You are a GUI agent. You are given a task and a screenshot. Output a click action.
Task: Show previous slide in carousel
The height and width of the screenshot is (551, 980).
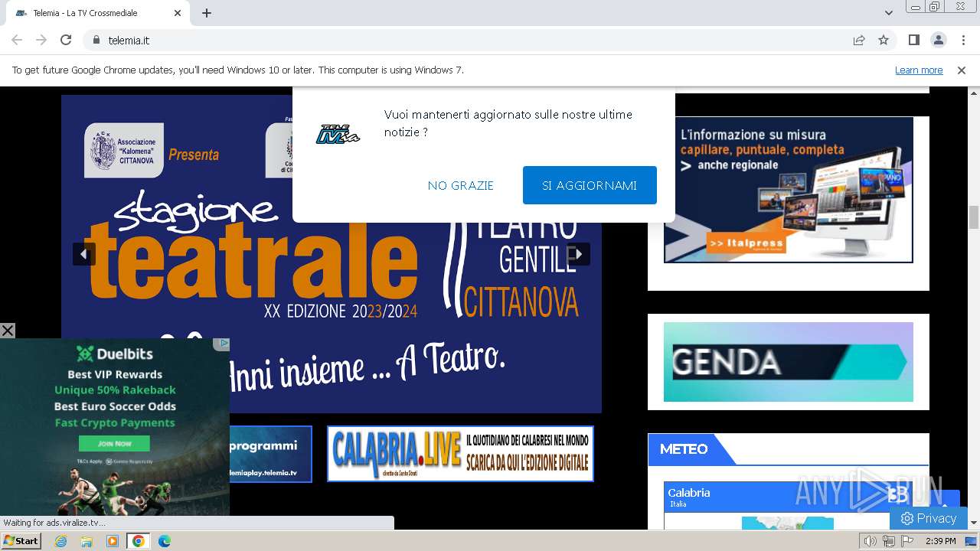tap(83, 254)
